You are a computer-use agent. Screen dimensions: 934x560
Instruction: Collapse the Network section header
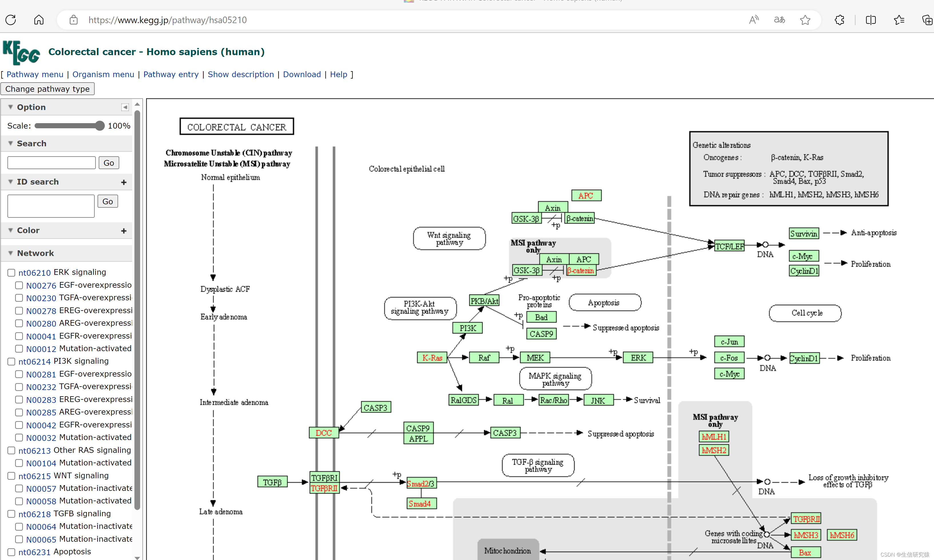35,253
